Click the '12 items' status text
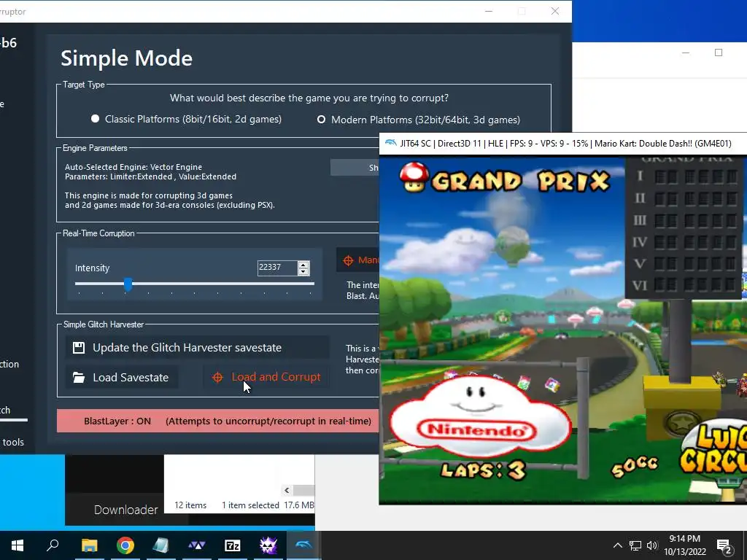The image size is (747, 560). coord(190,505)
